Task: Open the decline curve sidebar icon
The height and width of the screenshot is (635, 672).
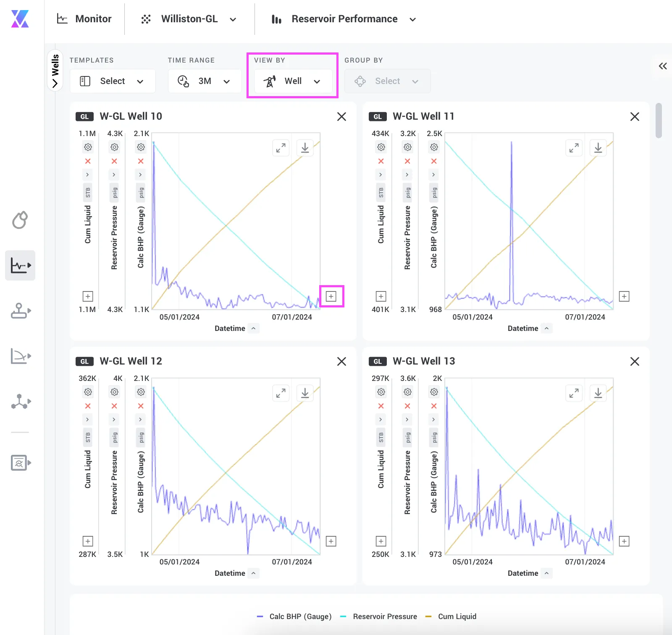Action: coord(20,356)
